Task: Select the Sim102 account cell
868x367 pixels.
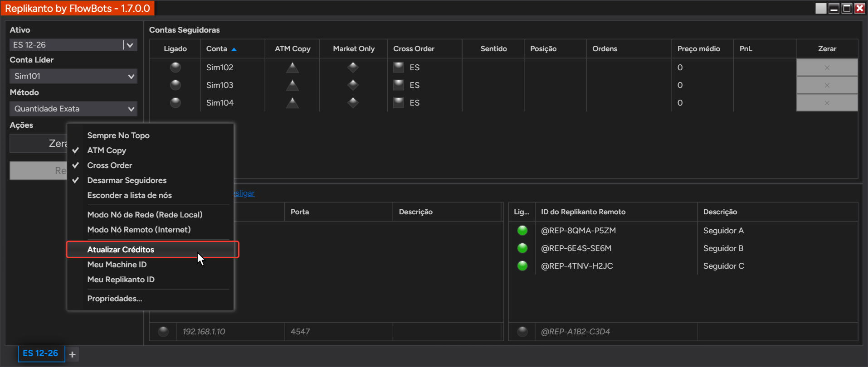Action: tap(233, 68)
